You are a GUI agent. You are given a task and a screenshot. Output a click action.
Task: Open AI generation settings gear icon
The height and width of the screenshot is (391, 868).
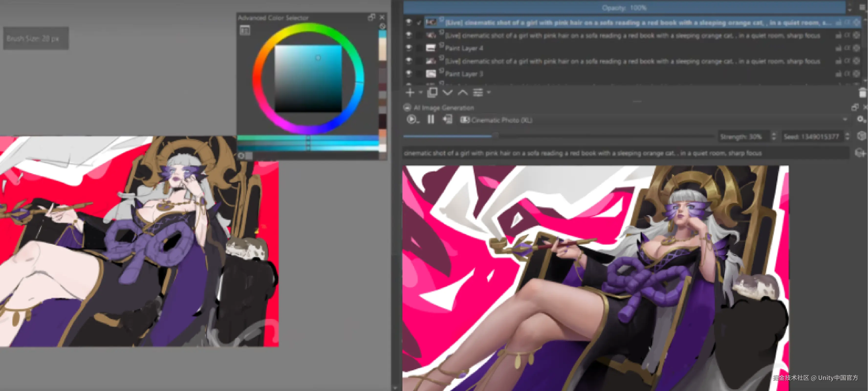pyautogui.click(x=861, y=119)
